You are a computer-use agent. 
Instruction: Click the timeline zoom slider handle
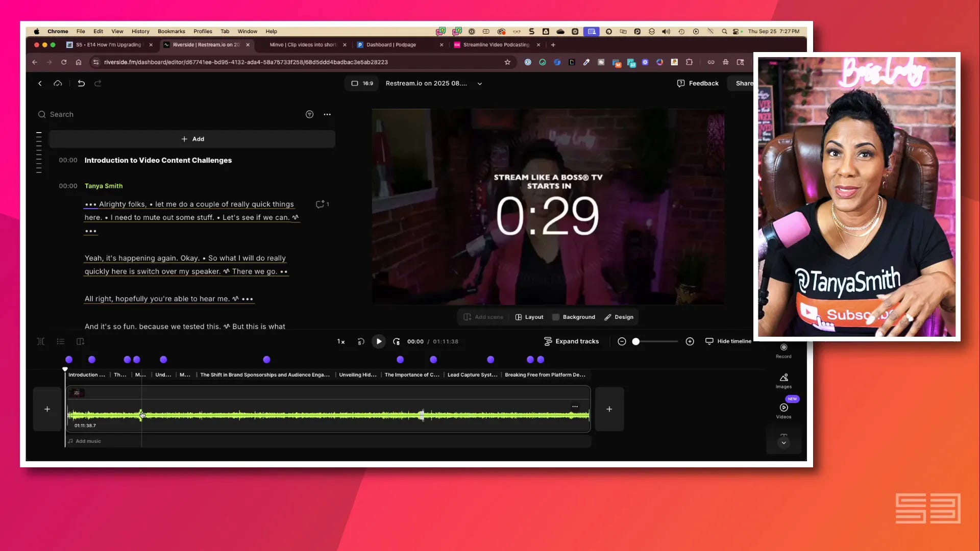[x=636, y=341]
